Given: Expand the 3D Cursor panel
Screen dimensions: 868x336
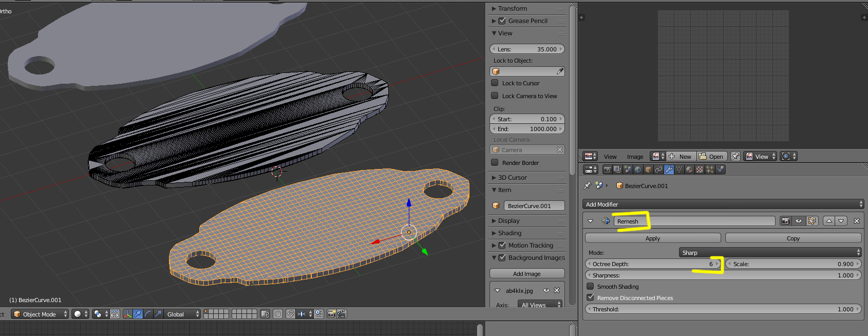Looking at the screenshot, I should pyautogui.click(x=512, y=178).
